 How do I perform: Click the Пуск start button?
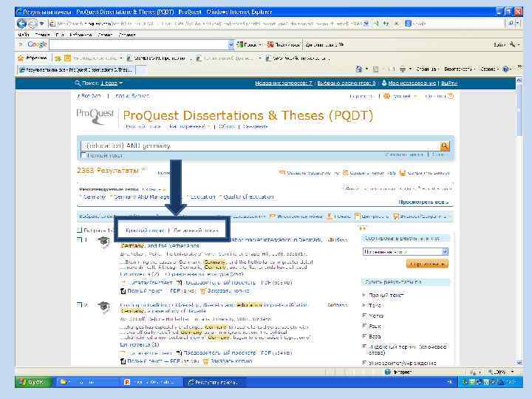[x=33, y=382]
